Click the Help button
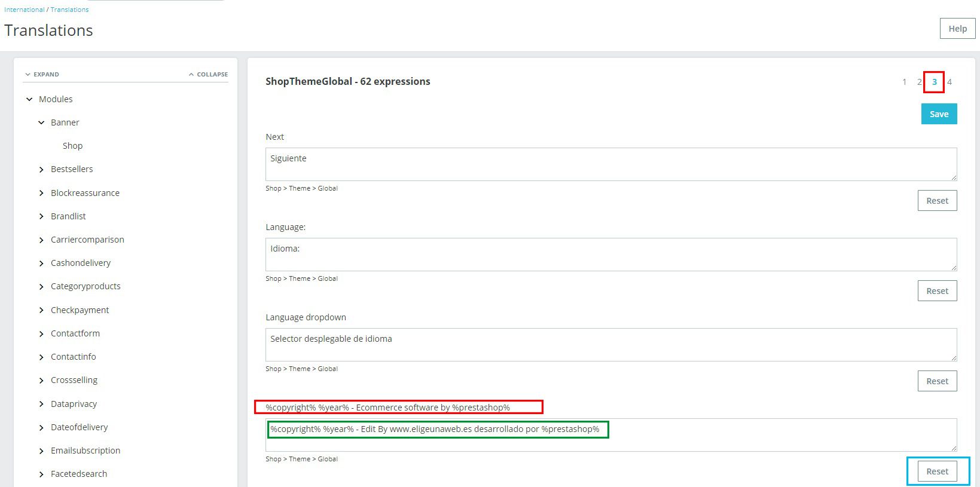This screenshot has width=980, height=487. pos(957,29)
